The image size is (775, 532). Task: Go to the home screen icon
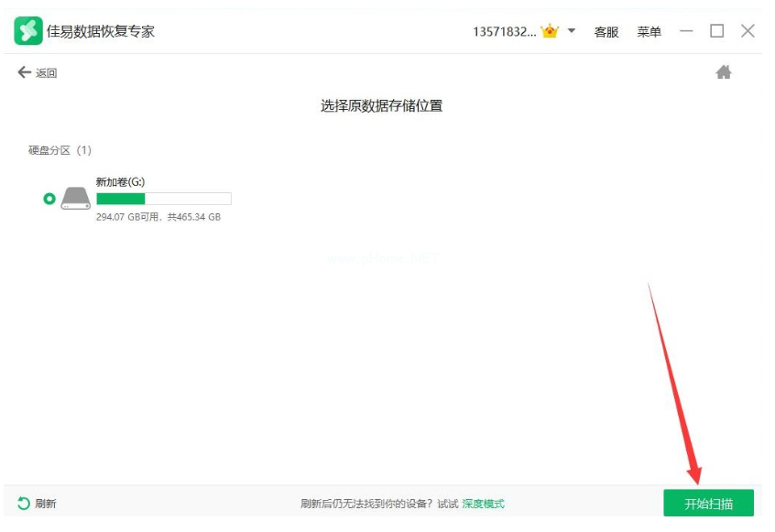coord(724,72)
